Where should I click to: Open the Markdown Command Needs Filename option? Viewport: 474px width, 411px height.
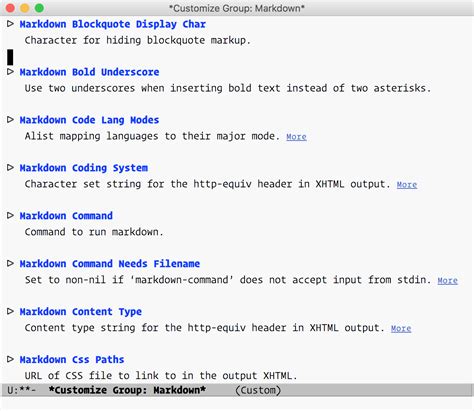[x=110, y=264]
